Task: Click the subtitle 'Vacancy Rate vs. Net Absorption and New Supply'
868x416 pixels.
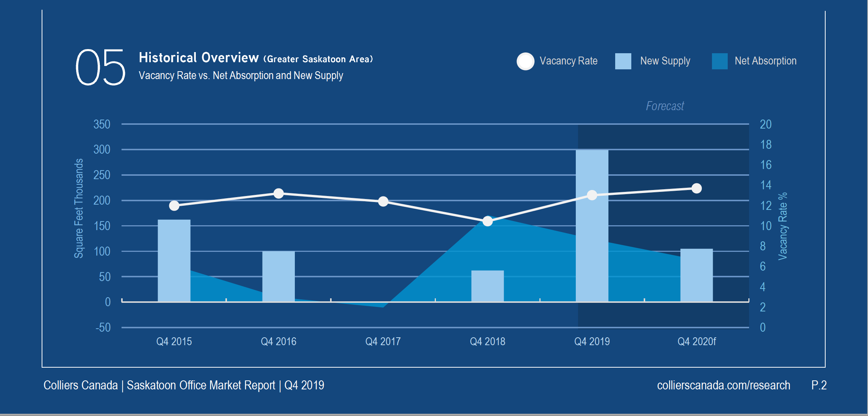Action: click(241, 76)
